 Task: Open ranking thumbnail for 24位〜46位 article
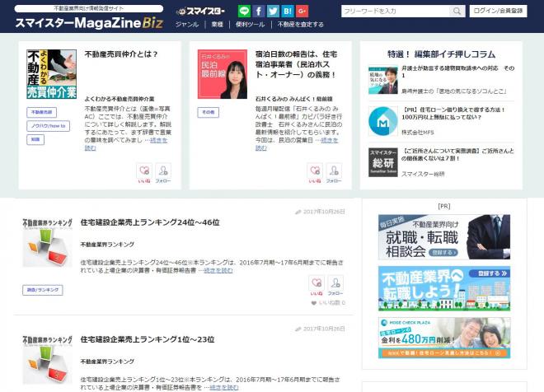point(48,243)
